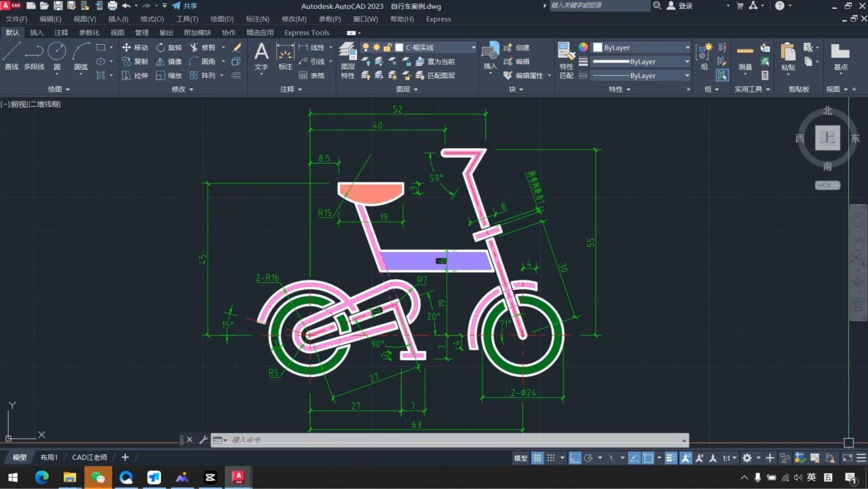The image size is (868, 489).
Task: Switch to the 布局1 layout tab
Action: tap(49, 457)
